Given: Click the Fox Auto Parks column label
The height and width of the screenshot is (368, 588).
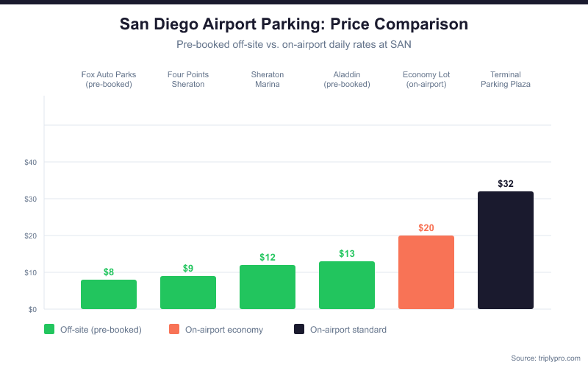Looking at the screenshot, I should click(109, 79).
